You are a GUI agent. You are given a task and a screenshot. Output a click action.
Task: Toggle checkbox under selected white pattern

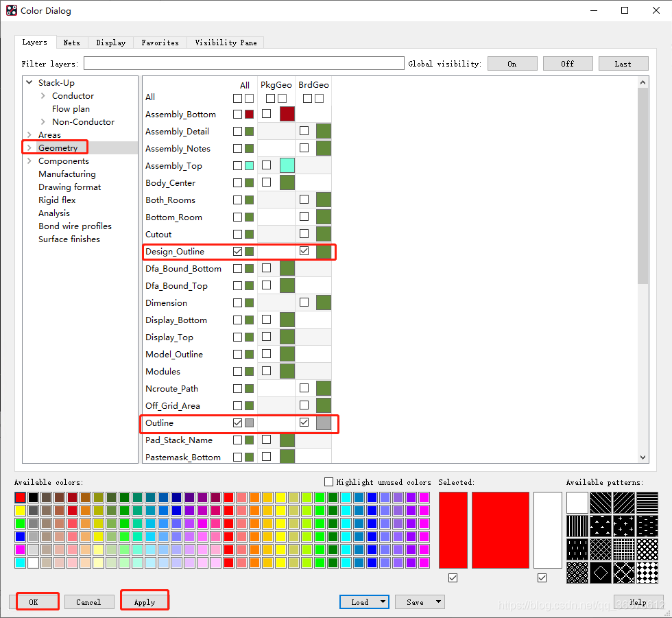pyautogui.click(x=542, y=578)
